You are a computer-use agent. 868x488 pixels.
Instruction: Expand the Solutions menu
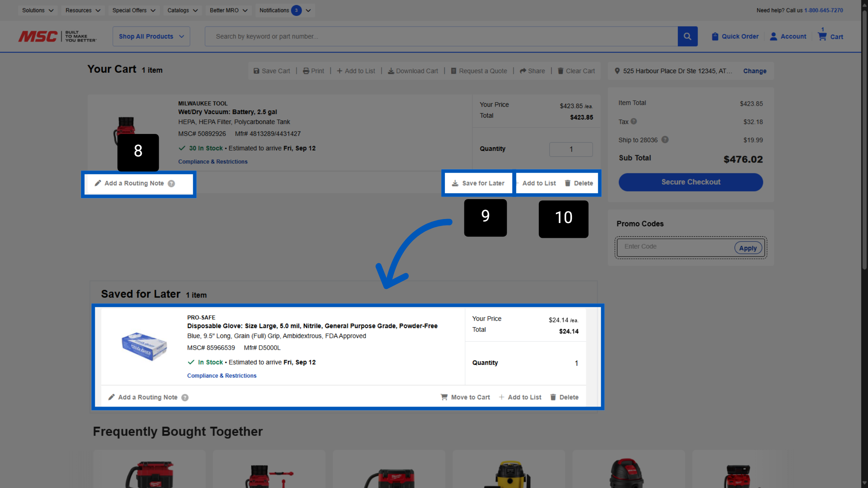(38, 10)
